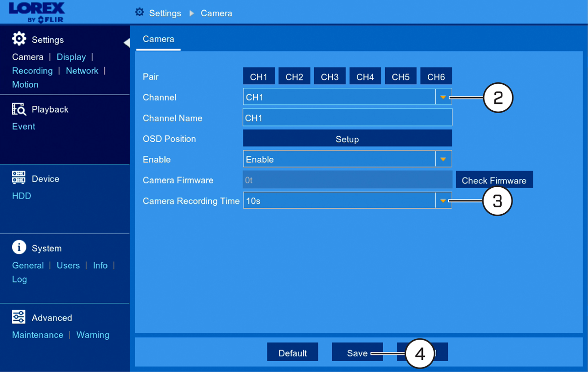588x372 pixels.
Task: Click the Lorex by FLIR logo
Action: tap(37, 12)
